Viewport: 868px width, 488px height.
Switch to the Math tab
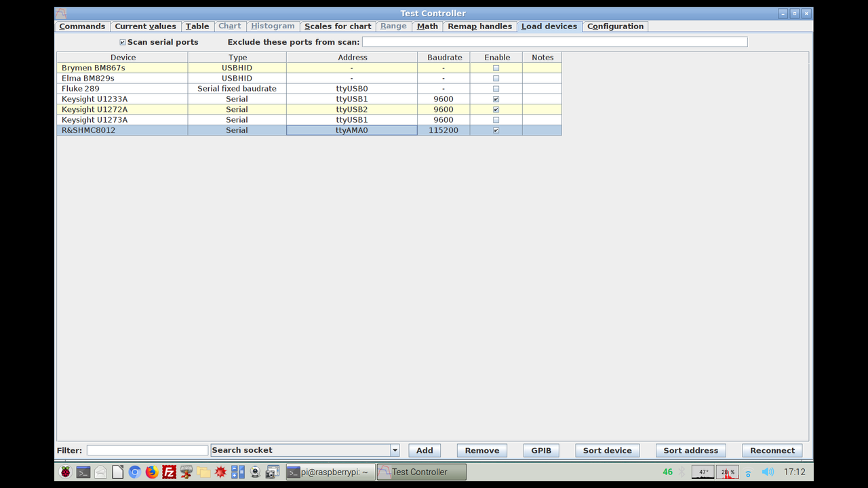pyautogui.click(x=427, y=26)
